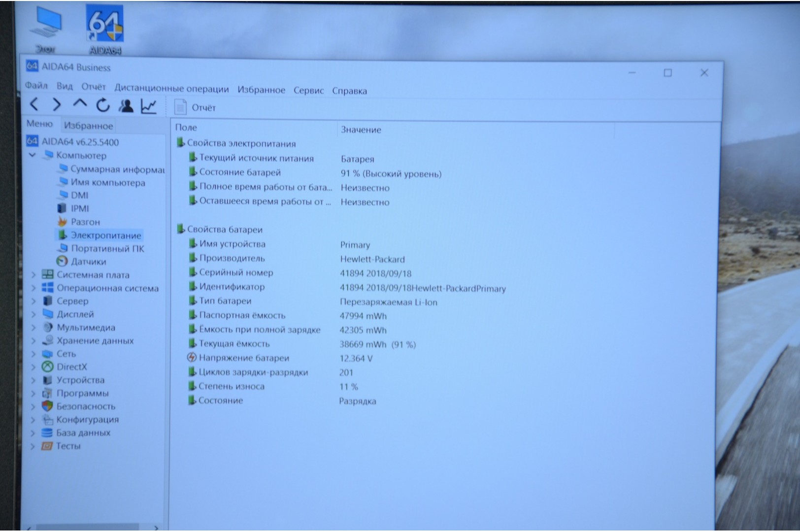Select Портативный ПК tree item

point(107,249)
